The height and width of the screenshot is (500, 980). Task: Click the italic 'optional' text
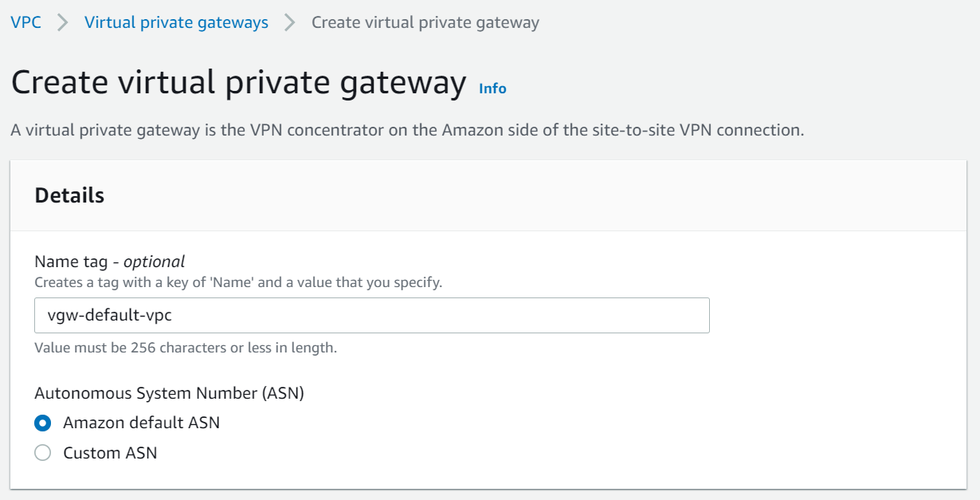(154, 262)
